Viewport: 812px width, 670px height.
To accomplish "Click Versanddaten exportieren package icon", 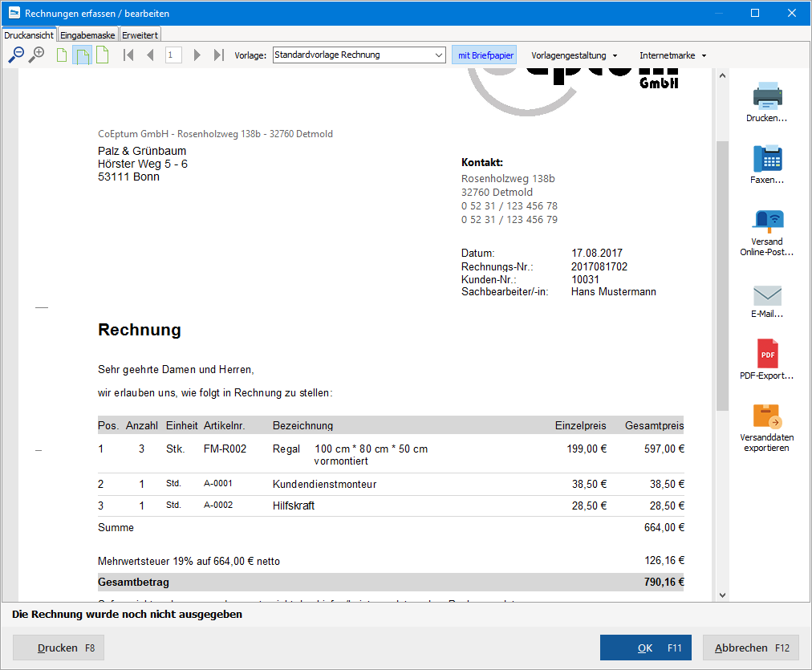I will pos(767,416).
